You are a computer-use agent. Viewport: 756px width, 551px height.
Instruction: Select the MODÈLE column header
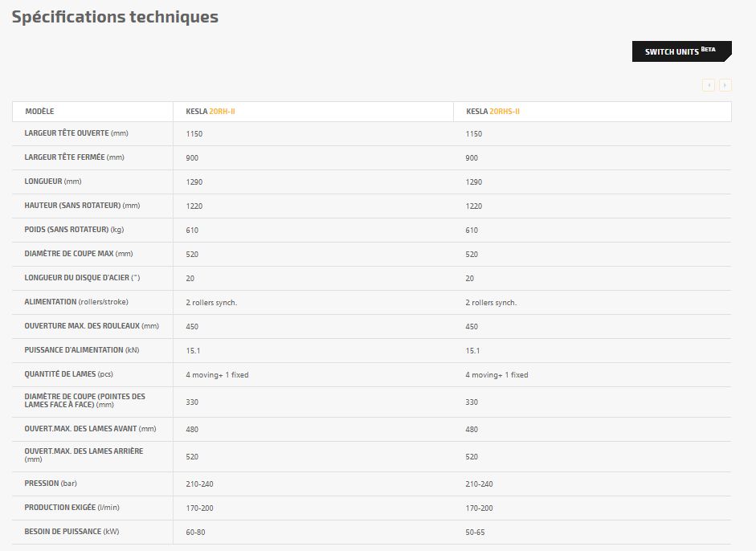(39, 112)
